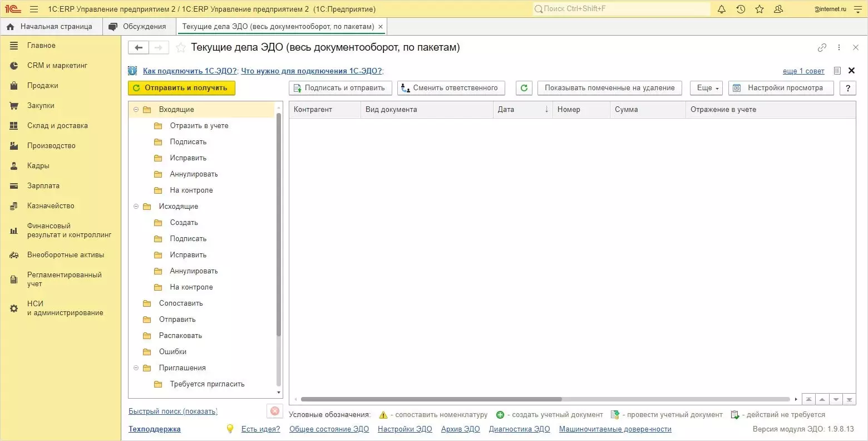Click Подписать и отправить button
868x441 pixels.
click(x=341, y=88)
